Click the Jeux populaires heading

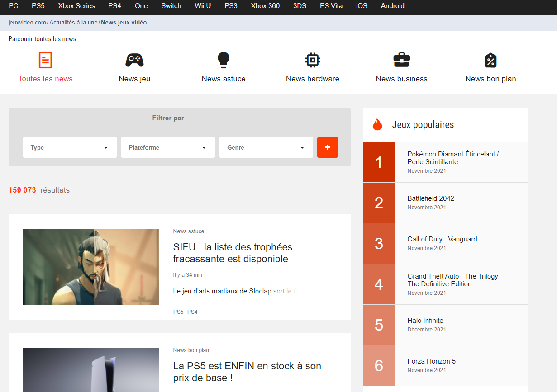(423, 125)
